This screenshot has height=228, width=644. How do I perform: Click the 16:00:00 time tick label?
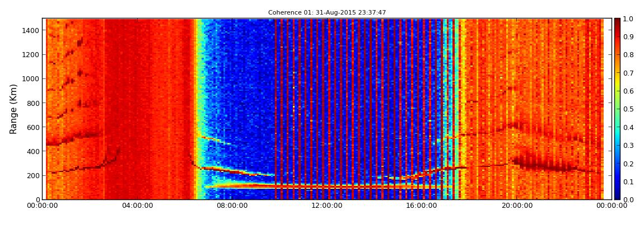pos(423,206)
